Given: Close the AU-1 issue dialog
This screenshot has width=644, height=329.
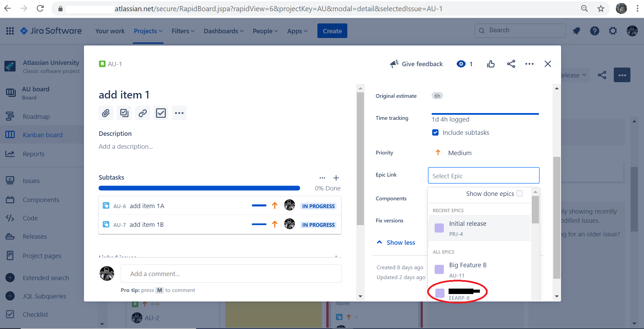Looking at the screenshot, I should 548,64.
